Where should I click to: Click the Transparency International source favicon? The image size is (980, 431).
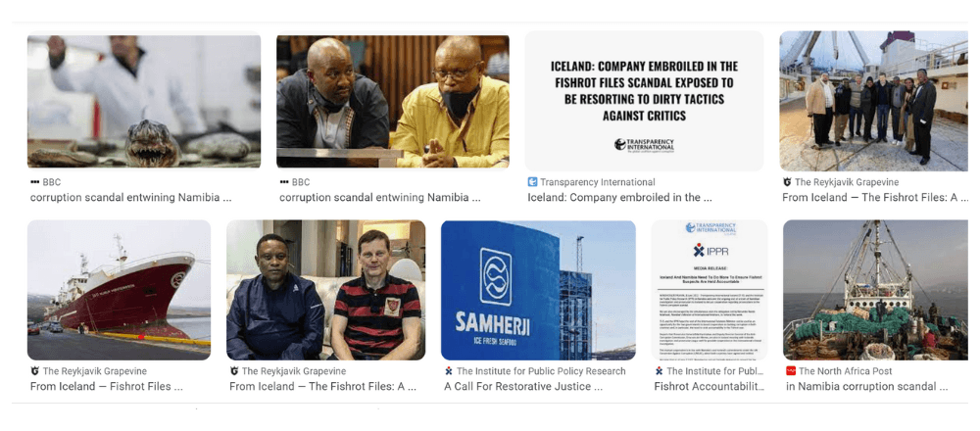click(x=532, y=182)
